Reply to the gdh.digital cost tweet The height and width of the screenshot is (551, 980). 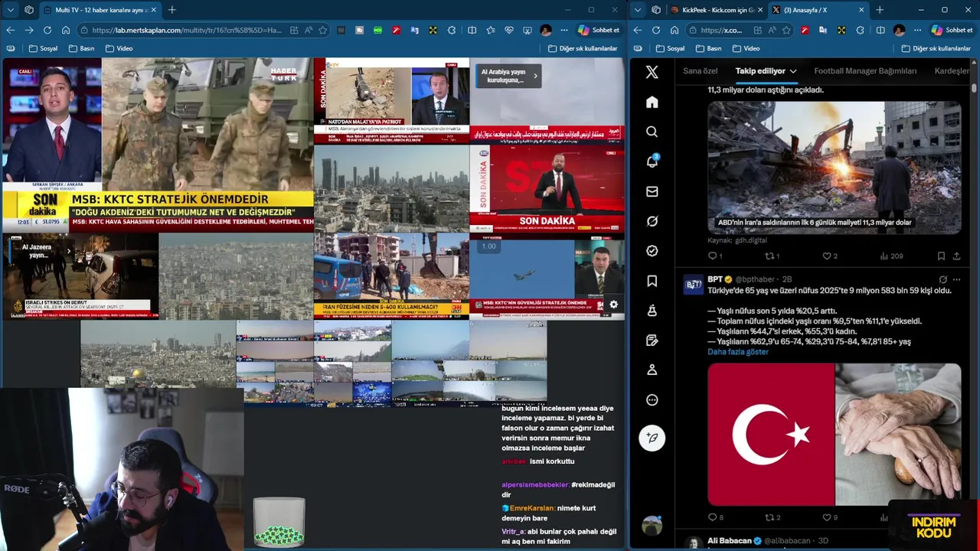[714, 256]
